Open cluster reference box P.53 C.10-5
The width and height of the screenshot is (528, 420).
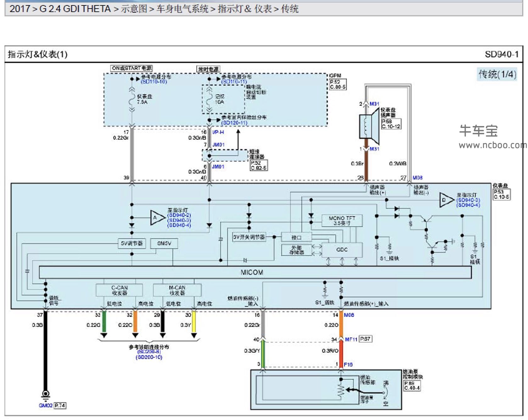502,194
